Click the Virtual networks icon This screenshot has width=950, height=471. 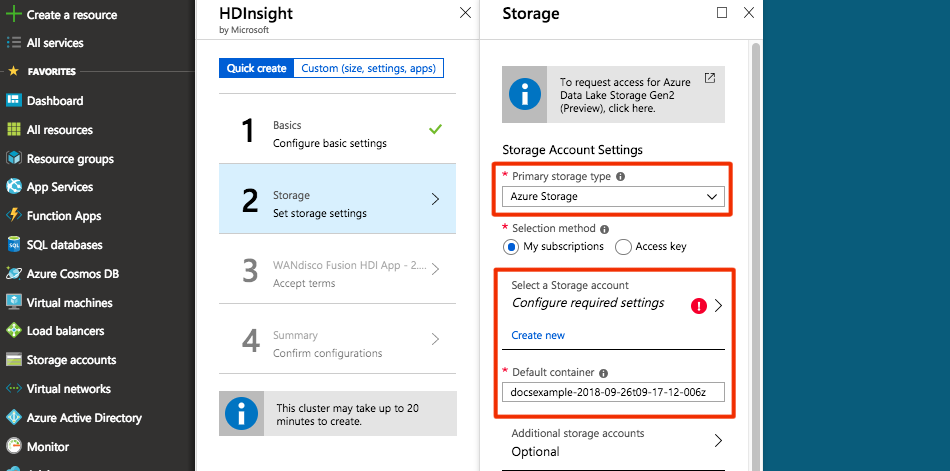click(13, 389)
